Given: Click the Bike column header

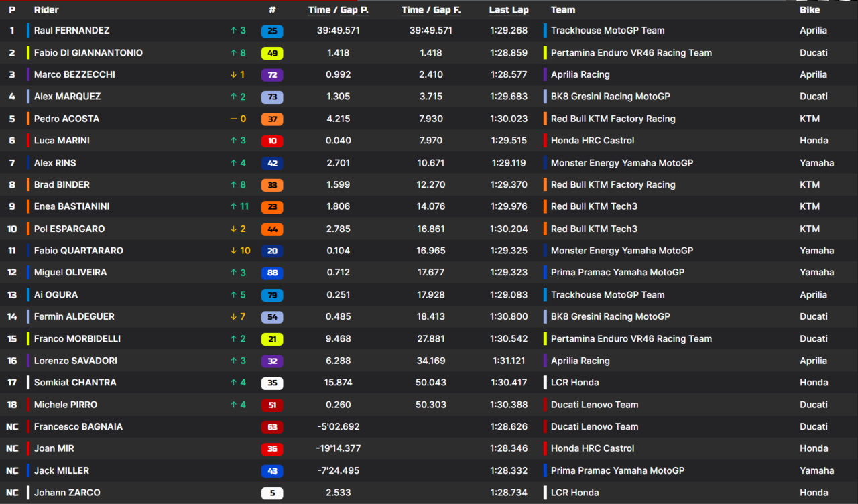Looking at the screenshot, I should 810,10.
